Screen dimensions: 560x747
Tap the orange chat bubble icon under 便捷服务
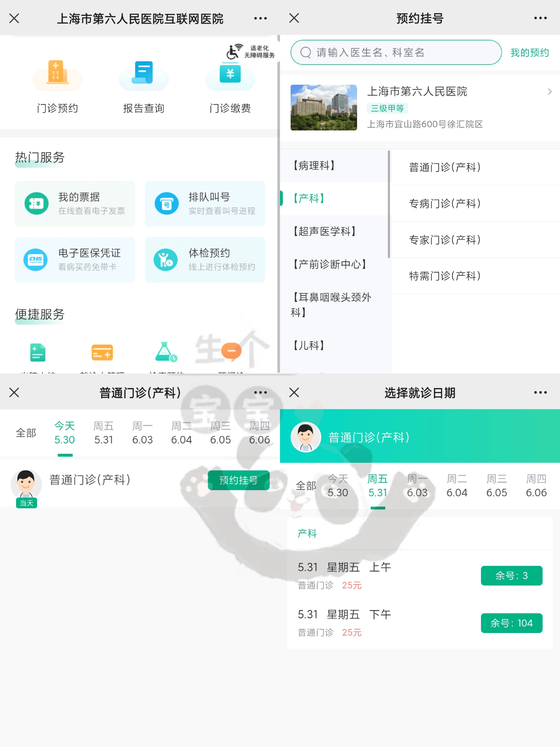(231, 351)
